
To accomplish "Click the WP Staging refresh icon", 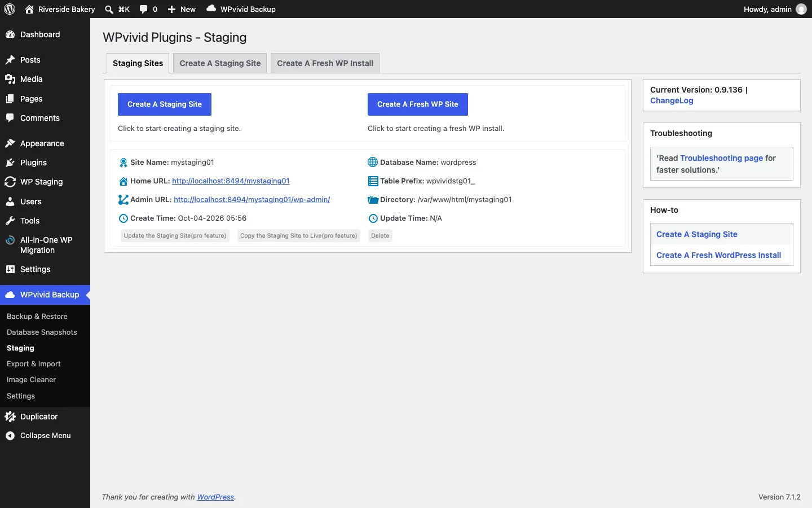I will coord(10,182).
